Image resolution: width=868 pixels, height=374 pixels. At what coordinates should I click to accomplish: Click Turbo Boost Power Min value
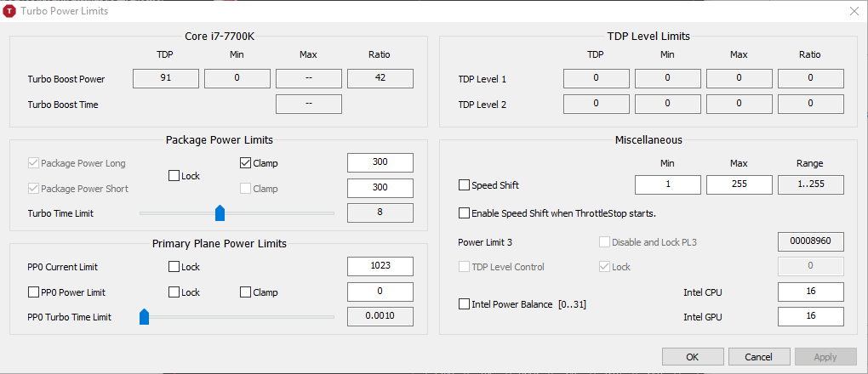237,78
